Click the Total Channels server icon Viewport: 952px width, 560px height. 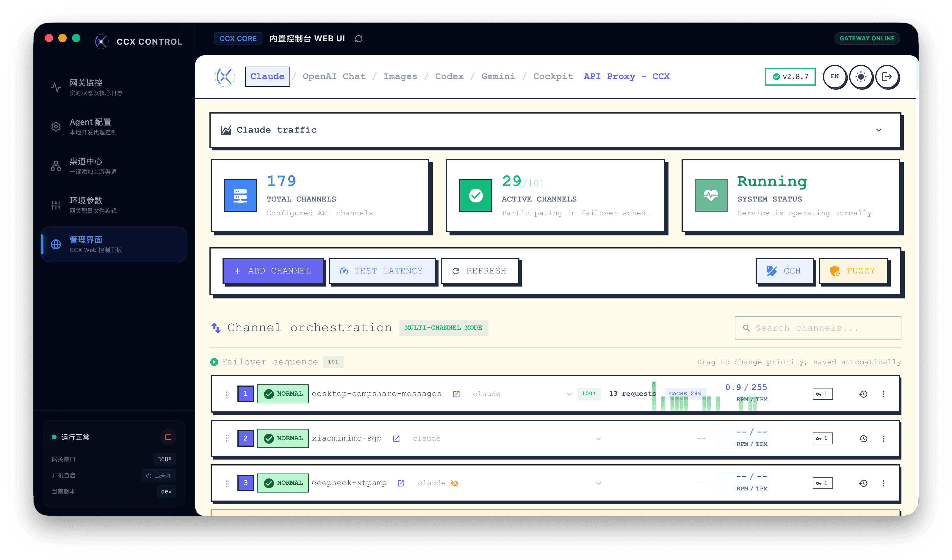coord(240,196)
